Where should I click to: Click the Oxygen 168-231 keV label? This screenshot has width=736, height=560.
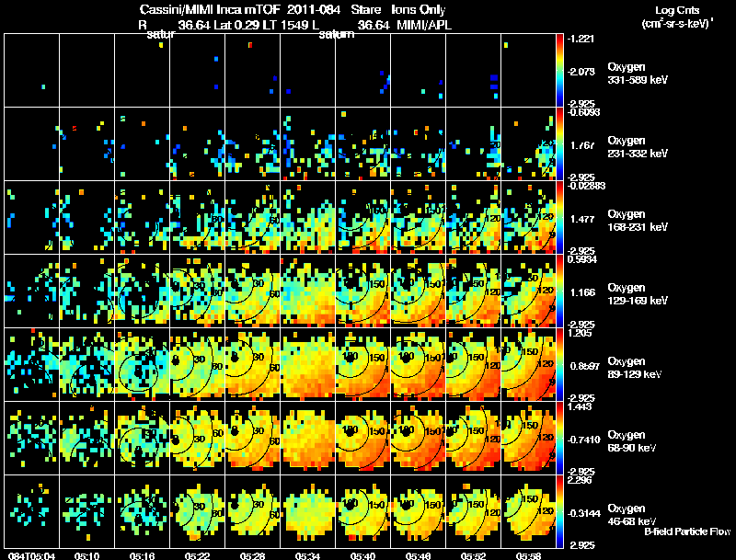(638, 221)
